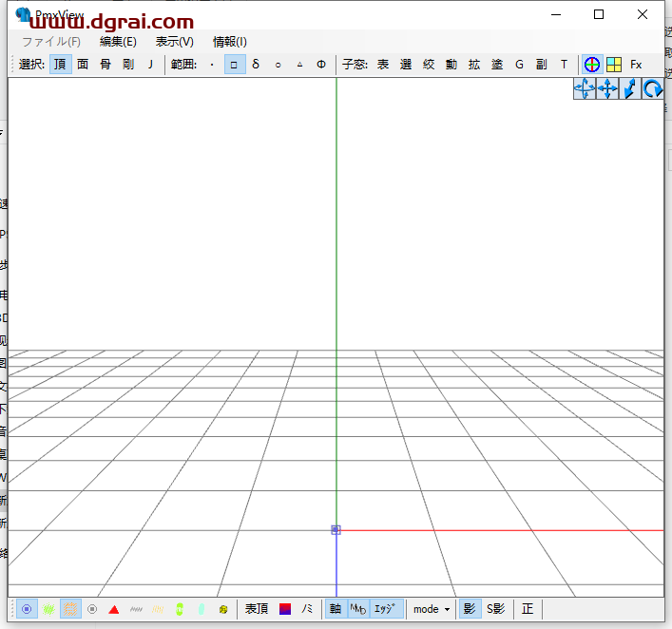
Task: Select the triangle range mode
Action: [299, 65]
